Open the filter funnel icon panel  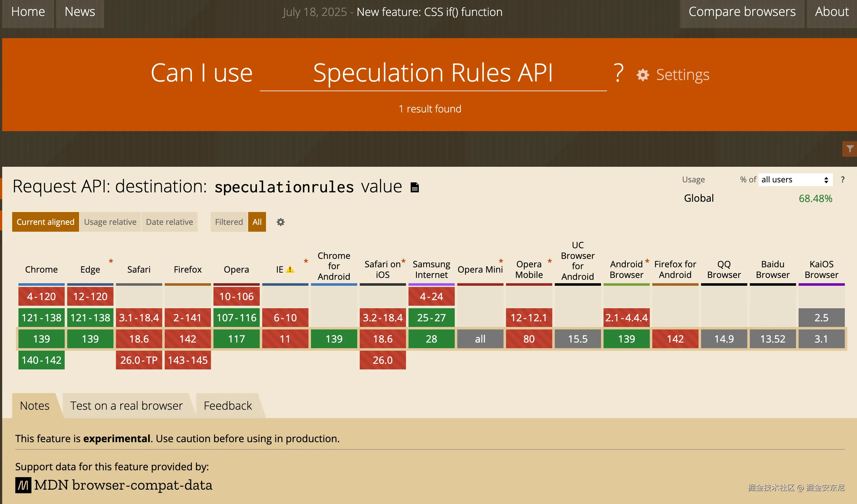click(x=849, y=149)
